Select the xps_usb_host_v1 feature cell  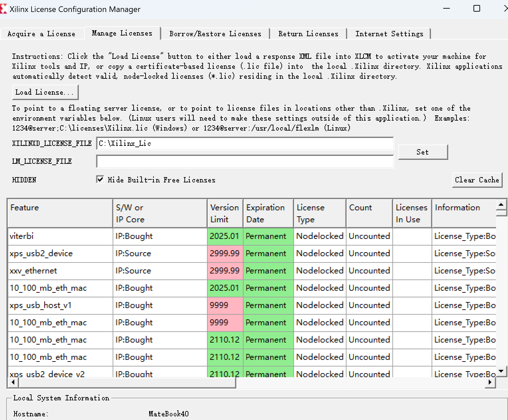[x=60, y=305]
